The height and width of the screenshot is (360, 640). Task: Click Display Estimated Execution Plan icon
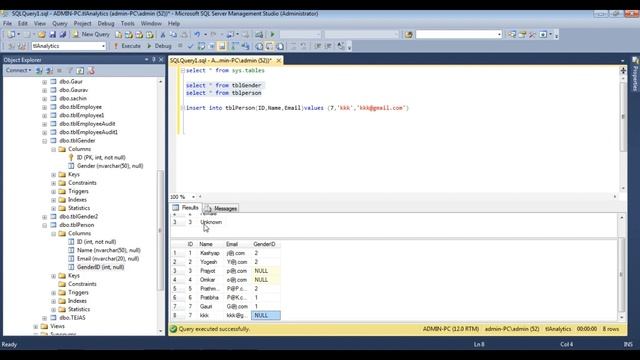pos(201,46)
